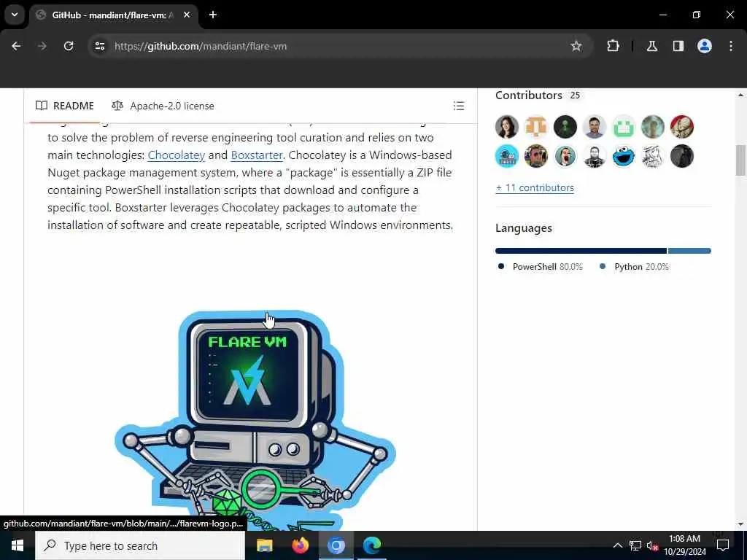Open the clock showing 1:08 AM
747x560 pixels.
(685, 545)
